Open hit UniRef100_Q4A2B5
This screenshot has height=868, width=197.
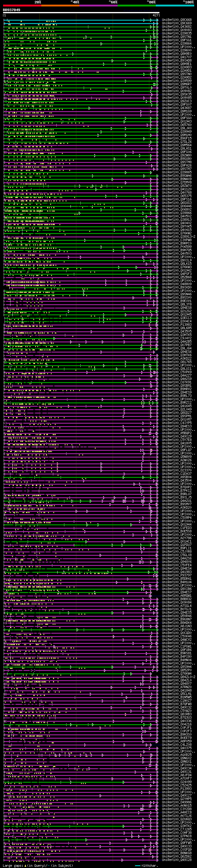(x=176, y=342)
